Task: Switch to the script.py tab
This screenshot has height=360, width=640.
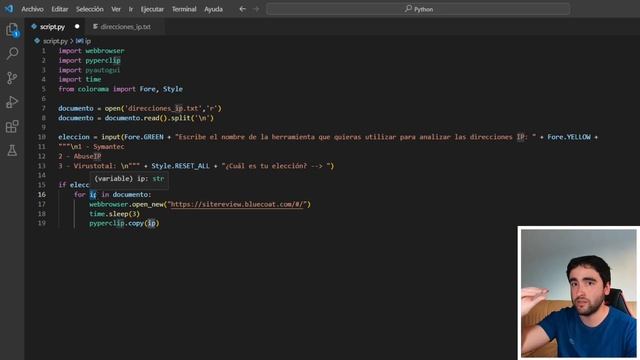Action: 52,27
